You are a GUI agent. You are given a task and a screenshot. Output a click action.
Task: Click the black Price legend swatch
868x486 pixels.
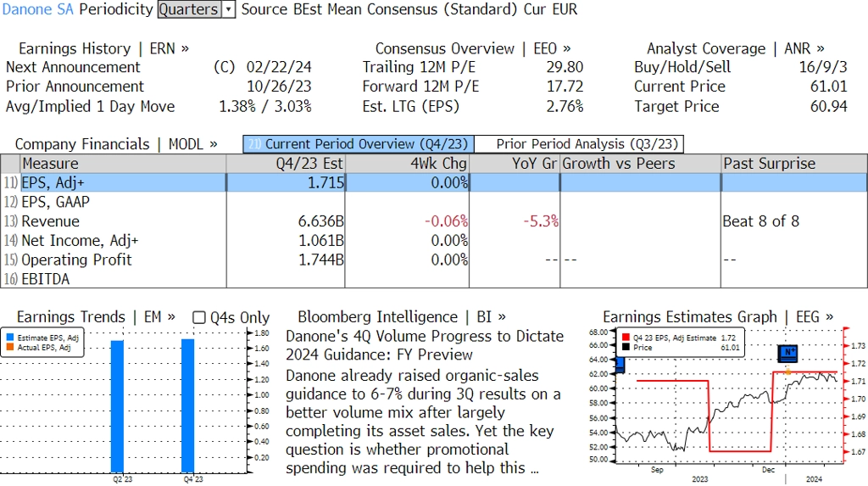click(x=626, y=348)
